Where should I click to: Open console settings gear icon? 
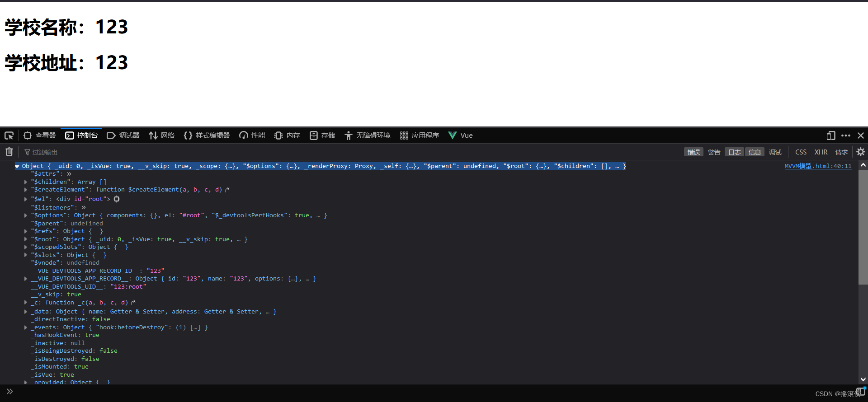(x=861, y=152)
